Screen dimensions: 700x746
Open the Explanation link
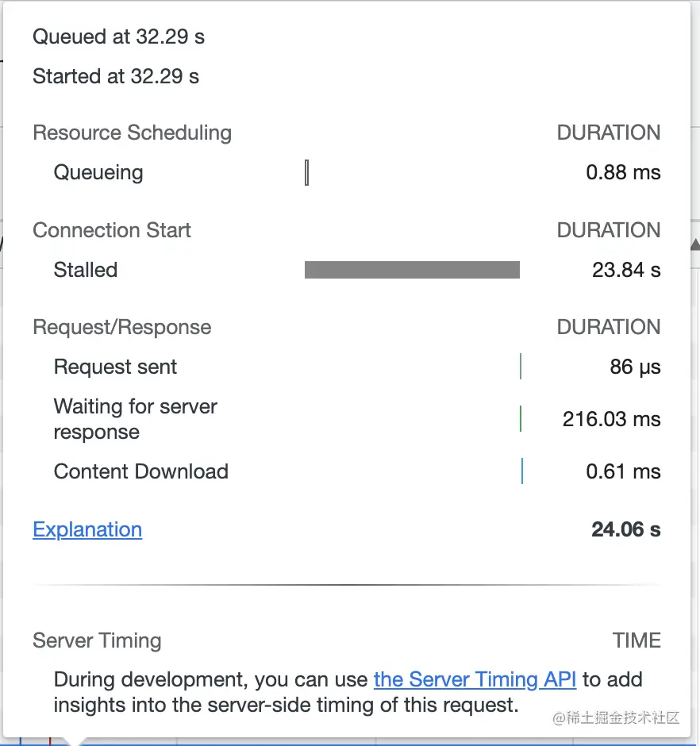87,529
